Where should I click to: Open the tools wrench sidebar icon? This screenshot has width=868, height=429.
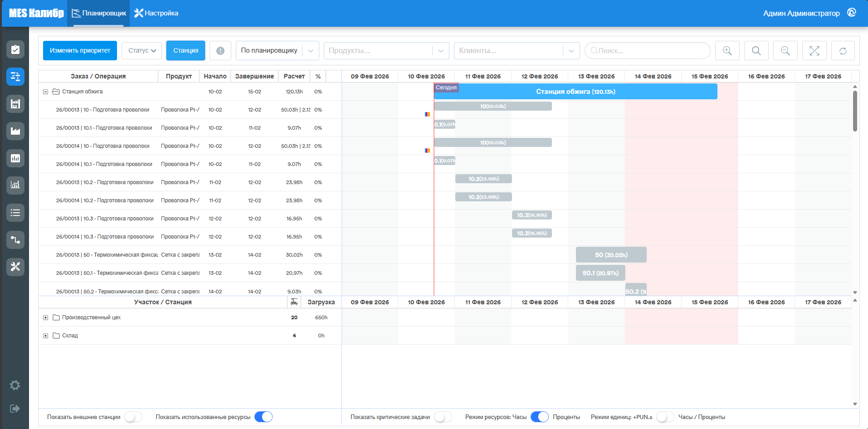pos(15,267)
